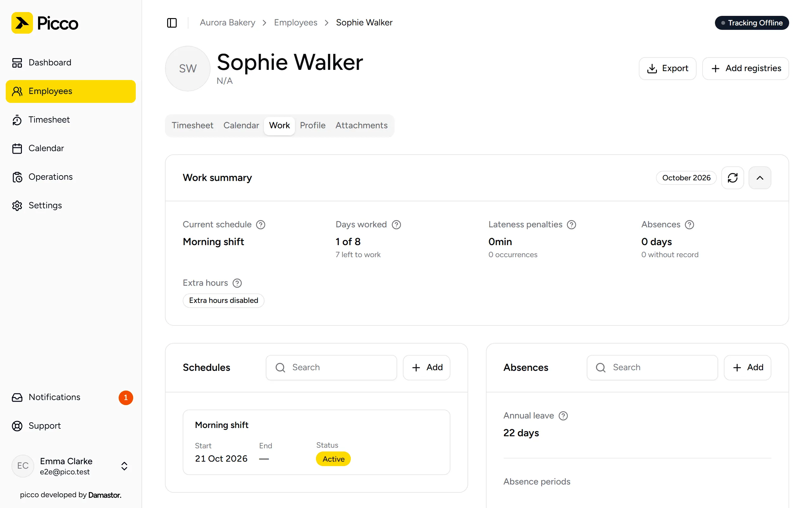Switch to the Calendar tab

pos(241,125)
